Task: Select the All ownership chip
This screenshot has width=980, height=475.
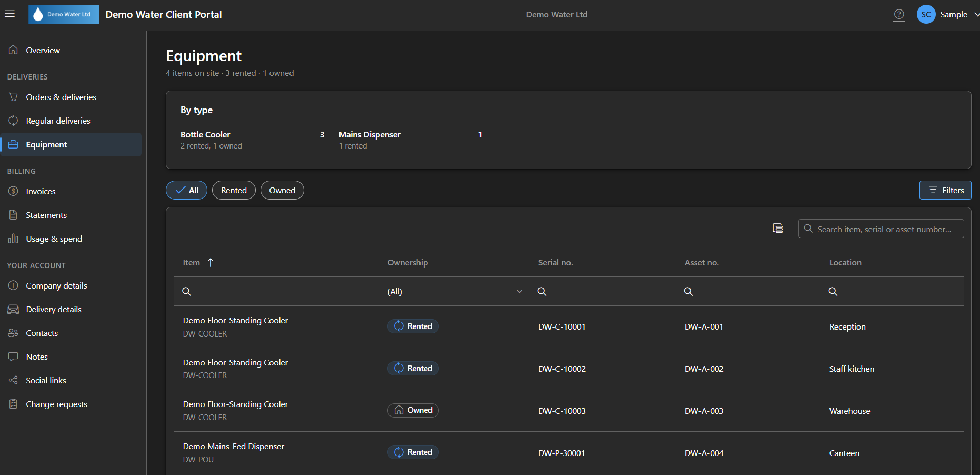Action: pyautogui.click(x=186, y=190)
